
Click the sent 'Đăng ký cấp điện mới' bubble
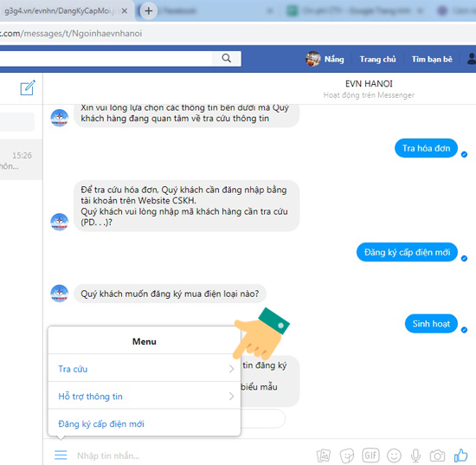pos(407,252)
